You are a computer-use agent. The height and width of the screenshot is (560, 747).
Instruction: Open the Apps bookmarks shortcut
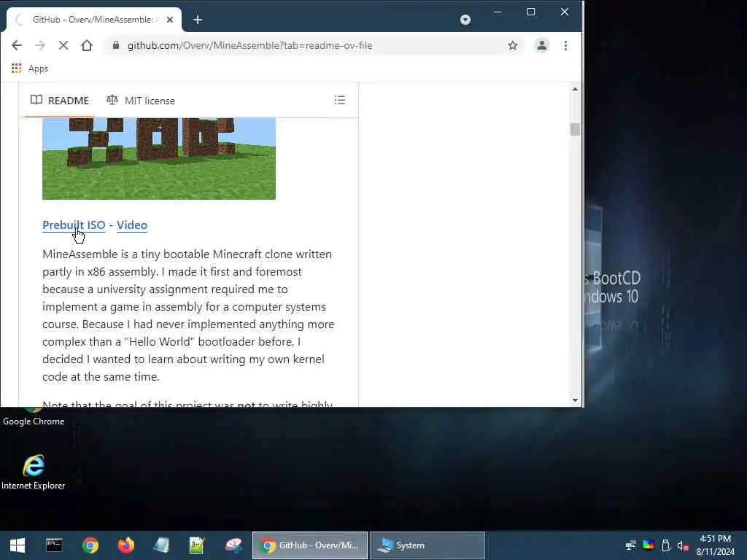point(29,69)
